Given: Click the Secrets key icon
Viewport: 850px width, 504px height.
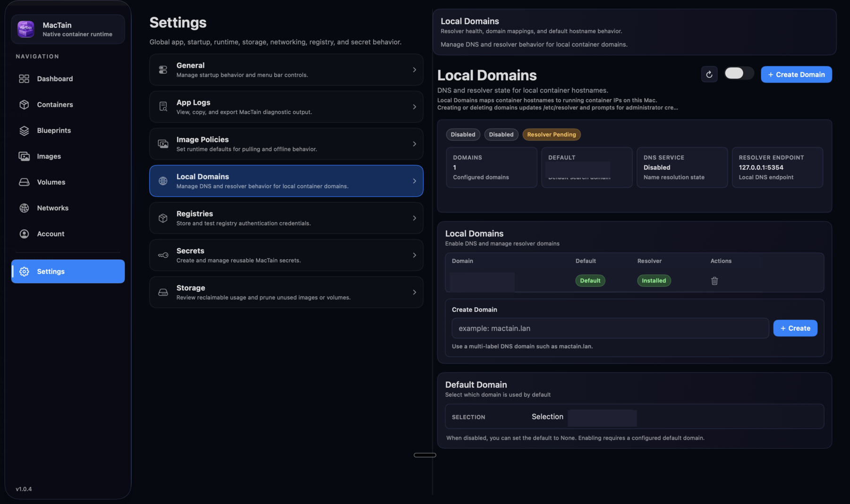Looking at the screenshot, I should pos(163,255).
